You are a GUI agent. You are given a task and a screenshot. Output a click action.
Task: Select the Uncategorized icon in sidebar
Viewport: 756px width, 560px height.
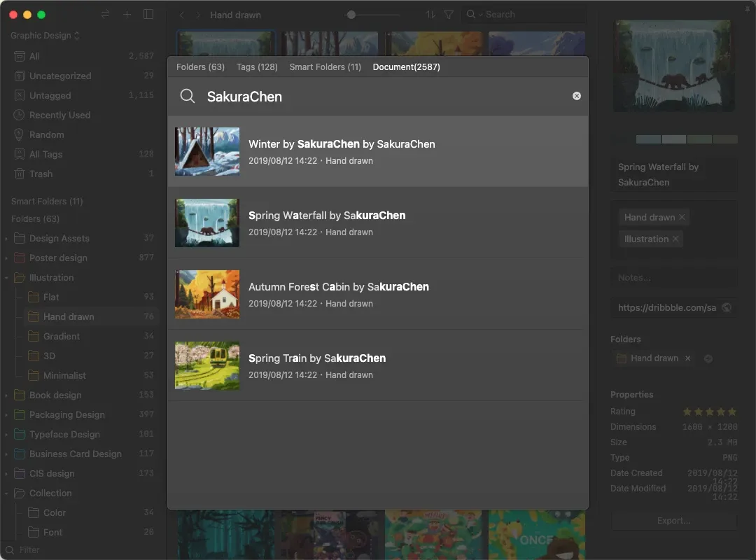point(20,76)
